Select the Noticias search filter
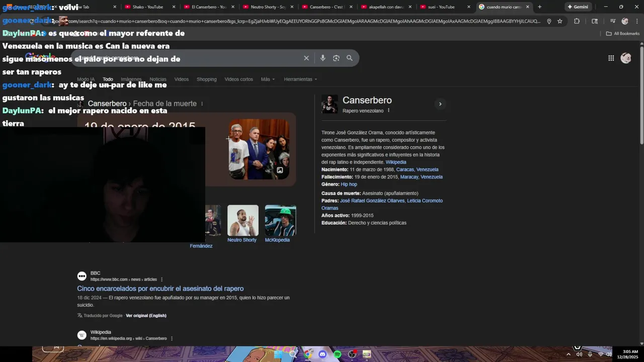Viewport: 644px width, 362px height. [x=157, y=79]
